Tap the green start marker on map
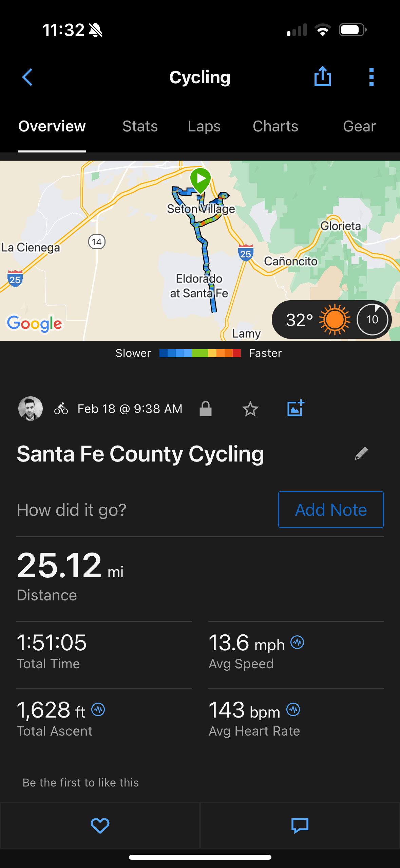The height and width of the screenshot is (868, 400). 201,179
